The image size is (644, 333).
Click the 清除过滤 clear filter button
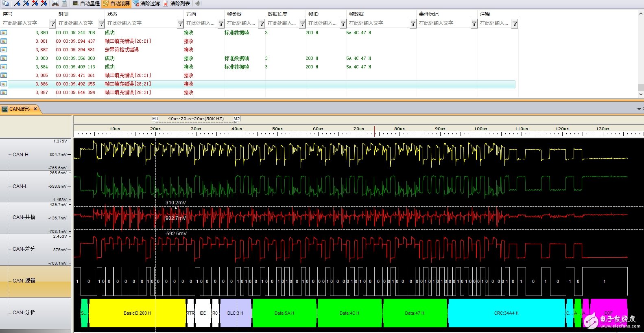pos(146,3)
